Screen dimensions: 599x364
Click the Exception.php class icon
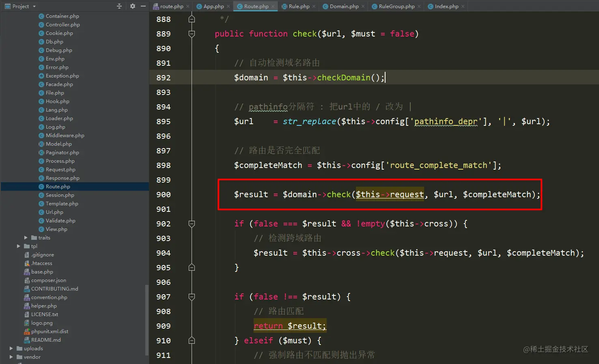point(41,76)
